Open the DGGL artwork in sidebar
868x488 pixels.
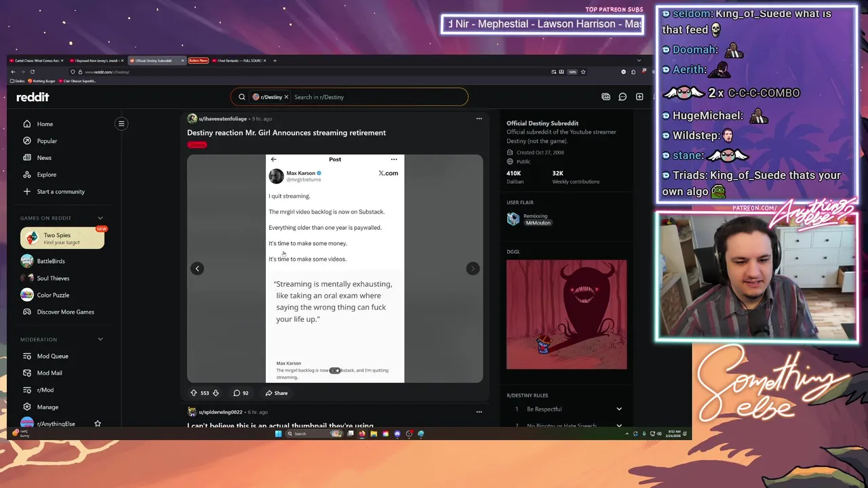566,314
